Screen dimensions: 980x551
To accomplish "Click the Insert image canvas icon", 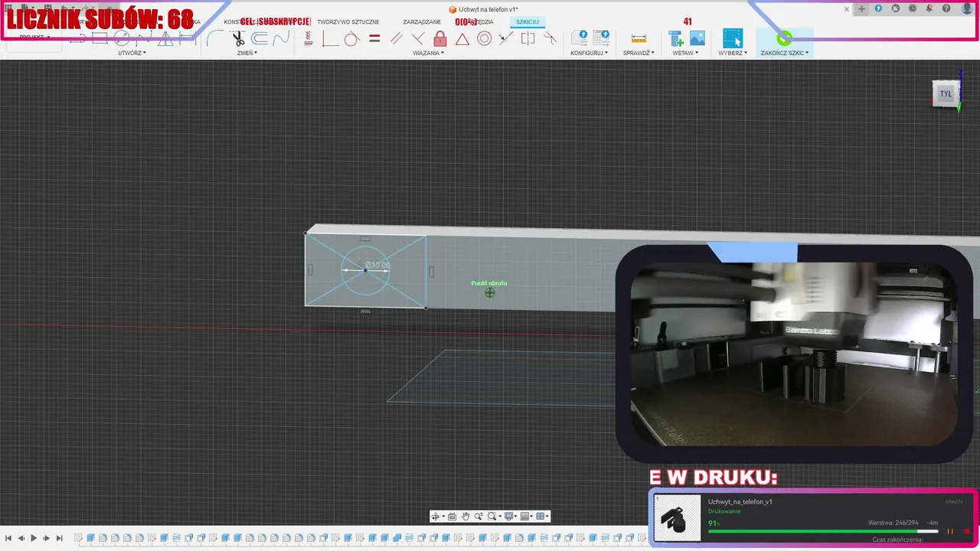I will 697,38.
